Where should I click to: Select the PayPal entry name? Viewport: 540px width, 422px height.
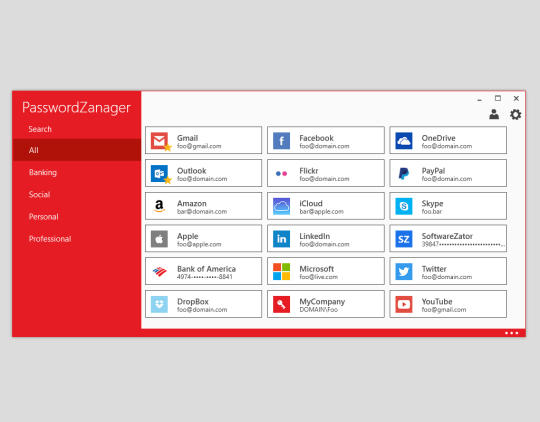(433, 171)
